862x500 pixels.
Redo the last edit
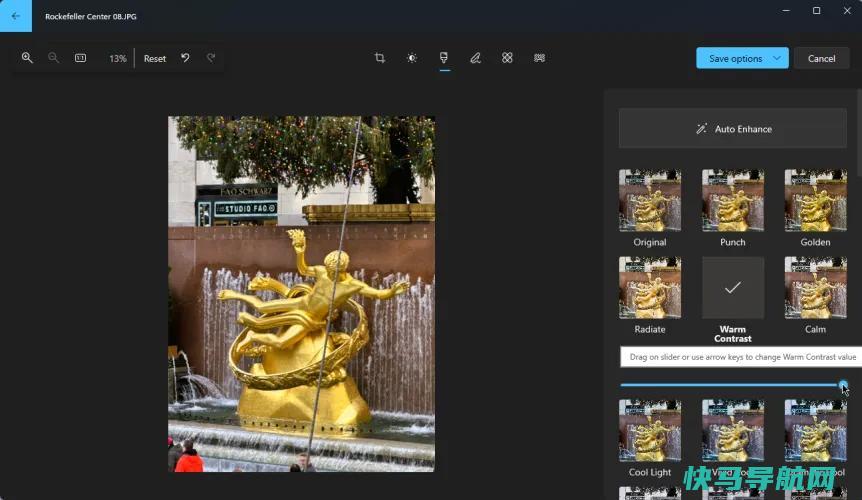pyautogui.click(x=211, y=58)
